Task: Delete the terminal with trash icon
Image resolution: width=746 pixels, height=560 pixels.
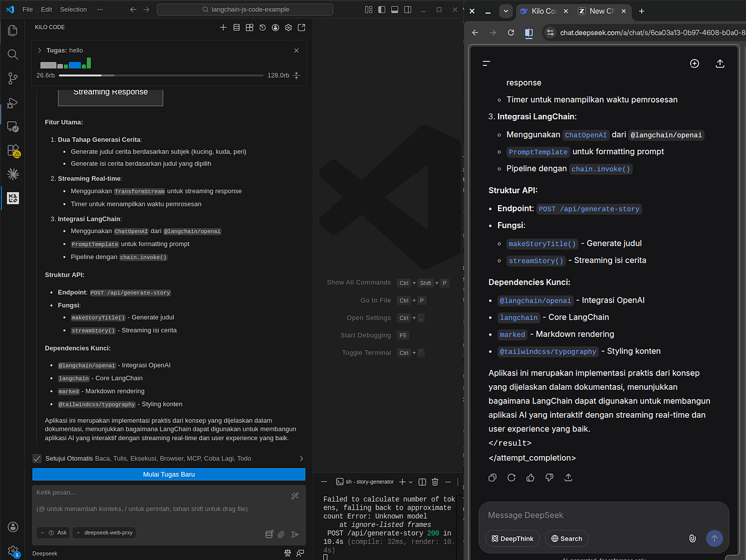Action: tap(435, 482)
